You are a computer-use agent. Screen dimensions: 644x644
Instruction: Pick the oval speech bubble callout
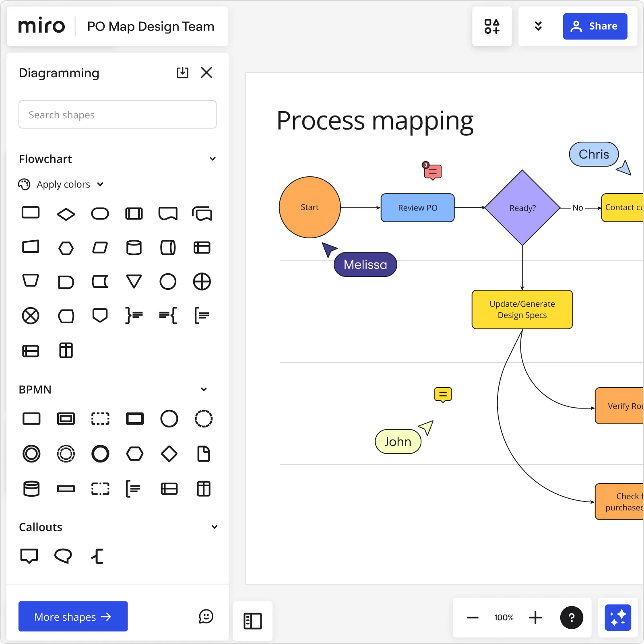(63, 556)
